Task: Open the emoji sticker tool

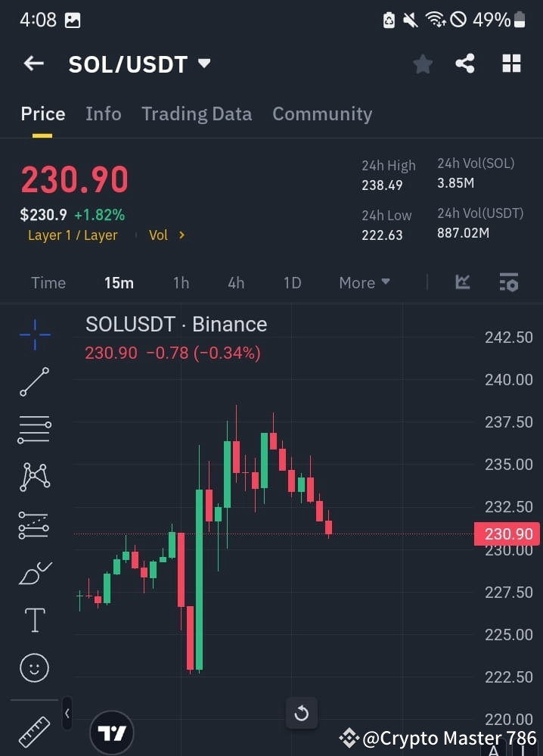Action: click(33, 667)
